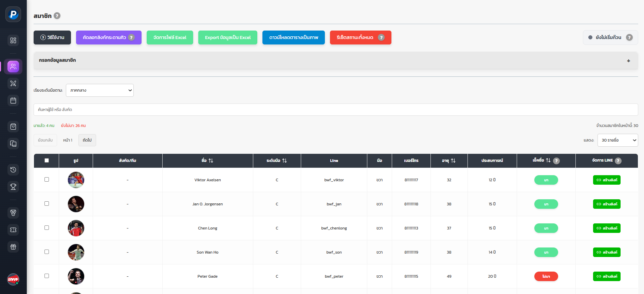Open the ภาคกลาง skill-level sort dropdown
The width and height of the screenshot is (644, 294).
100,90
